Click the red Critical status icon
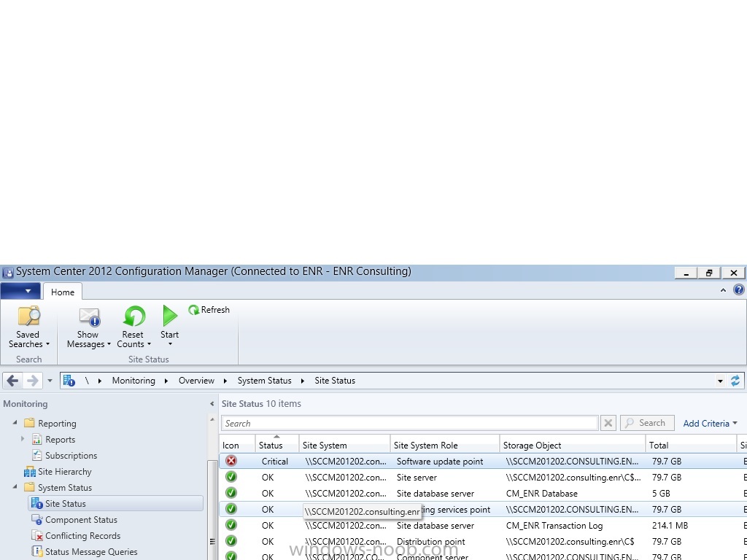The image size is (747, 560). [x=231, y=461]
